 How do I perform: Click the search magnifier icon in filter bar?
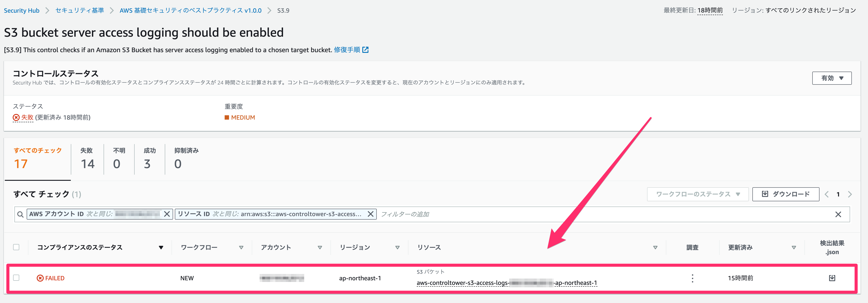pyautogui.click(x=20, y=214)
